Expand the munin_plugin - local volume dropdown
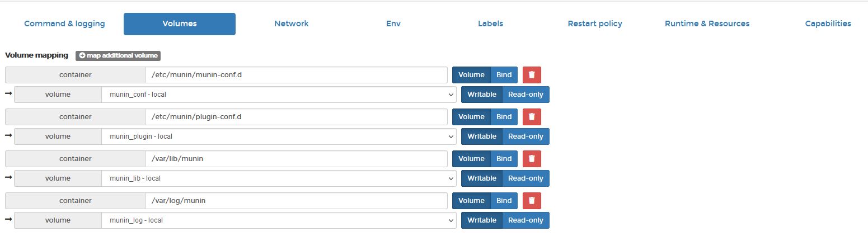This screenshot has height=236, width=868. coord(279,136)
